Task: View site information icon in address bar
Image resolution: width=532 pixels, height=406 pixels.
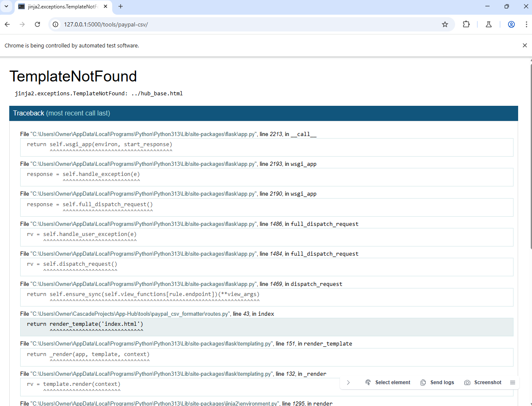Action: click(55, 24)
